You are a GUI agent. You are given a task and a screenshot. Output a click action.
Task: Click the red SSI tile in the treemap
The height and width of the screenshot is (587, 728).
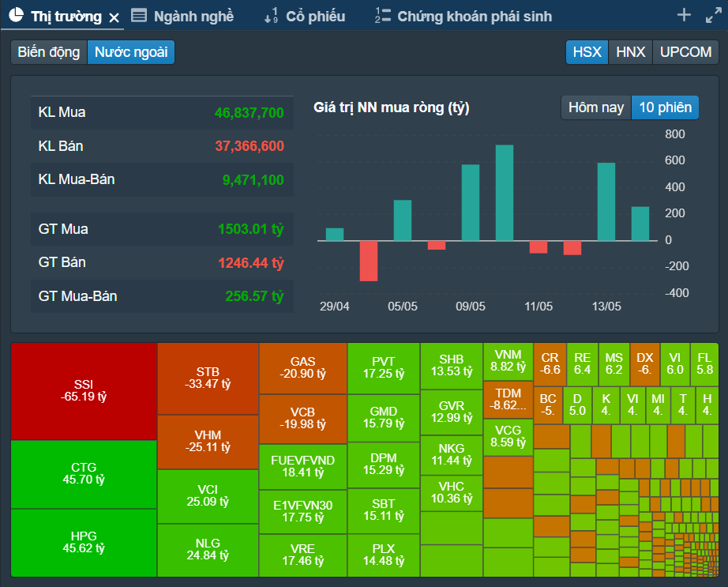click(x=83, y=390)
